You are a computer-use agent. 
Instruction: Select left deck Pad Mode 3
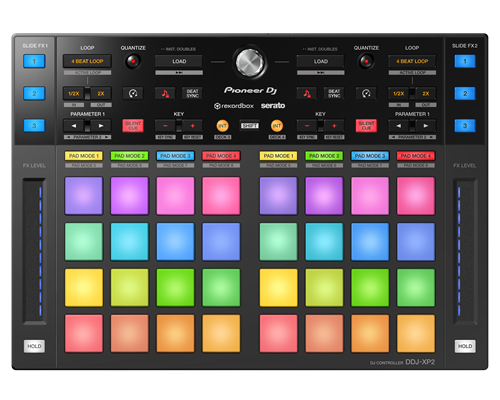(175, 156)
